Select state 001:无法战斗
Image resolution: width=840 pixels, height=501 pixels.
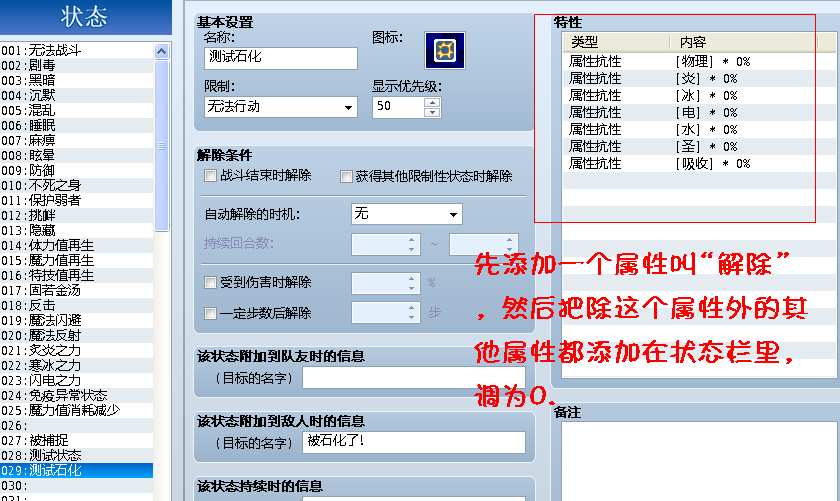coord(77,50)
